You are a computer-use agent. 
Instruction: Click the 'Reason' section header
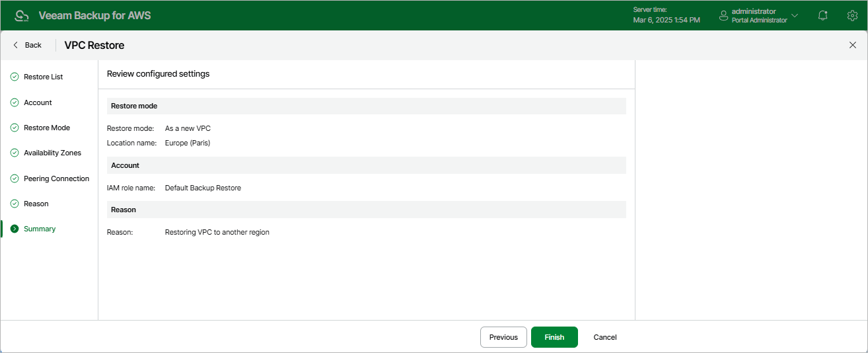(x=366, y=210)
